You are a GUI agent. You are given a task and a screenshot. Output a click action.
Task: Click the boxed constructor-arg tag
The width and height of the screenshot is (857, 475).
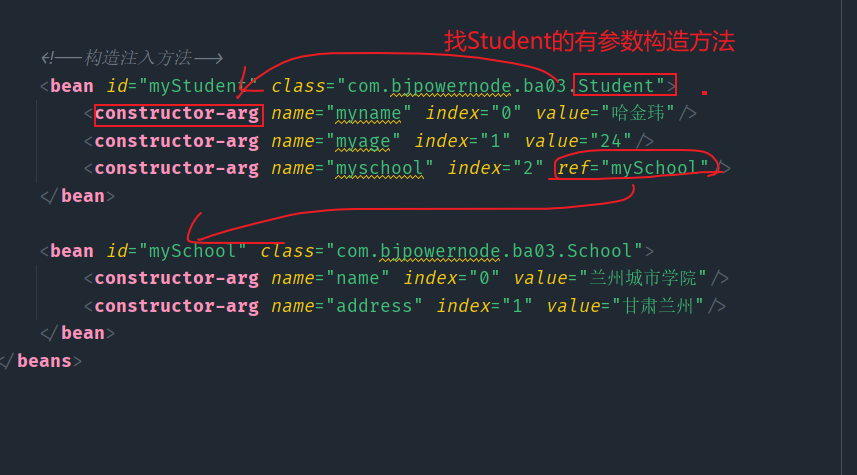coord(178,115)
